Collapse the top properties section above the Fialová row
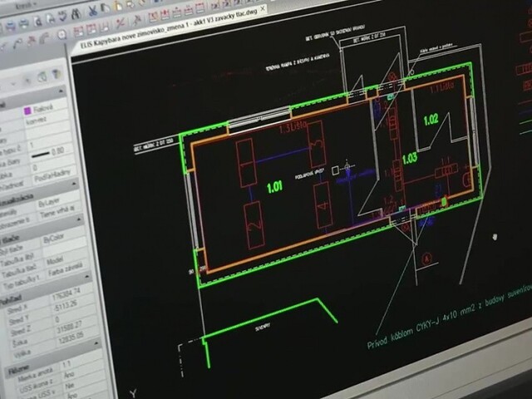The image size is (532, 399). (x=61, y=91)
